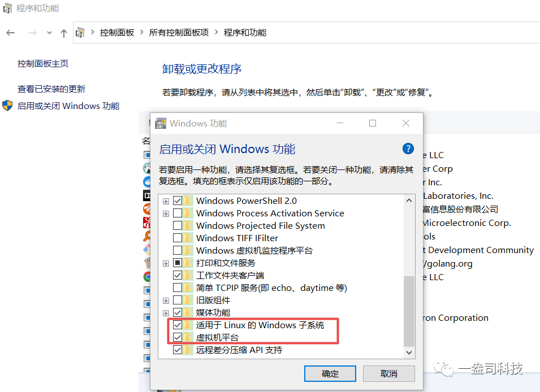The image size is (540, 392).
Task: Open the 所有控制面板项 breadcrumb
Action: (x=179, y=32)
